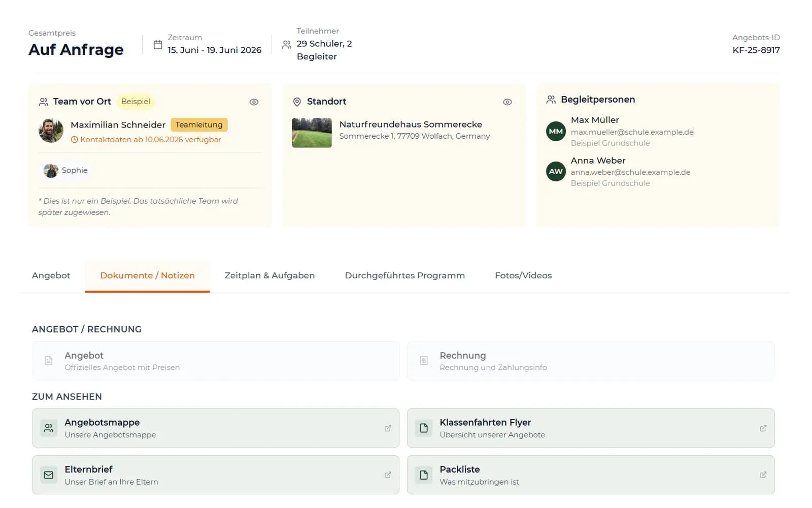
Task: Select the Dokumente / Notizen tab
Action: point(147,275)
